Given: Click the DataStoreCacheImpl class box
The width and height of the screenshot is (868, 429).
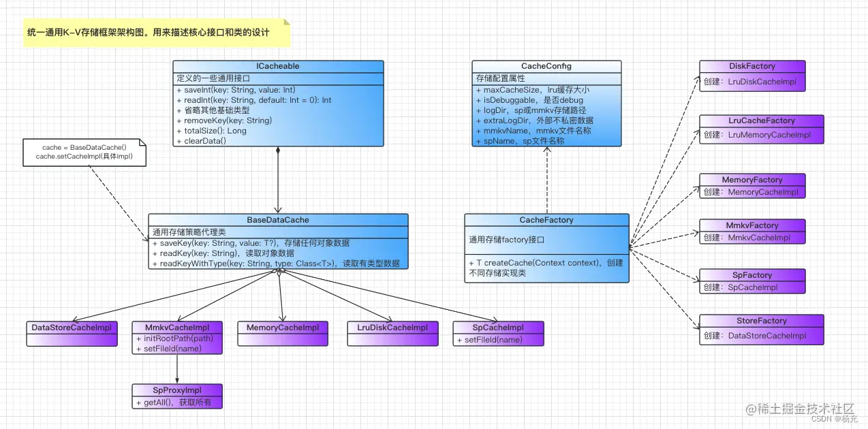Looking at the screenshot, I should click(72, 333).
